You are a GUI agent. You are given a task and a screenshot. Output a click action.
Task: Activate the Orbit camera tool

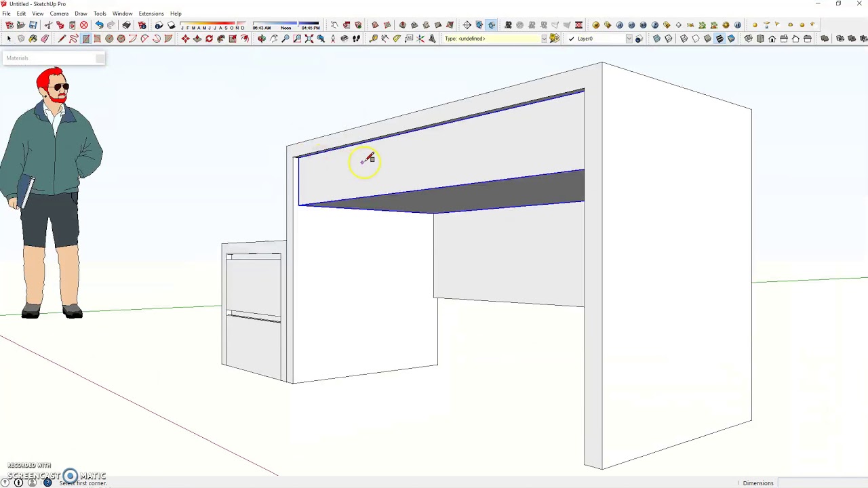261,39
